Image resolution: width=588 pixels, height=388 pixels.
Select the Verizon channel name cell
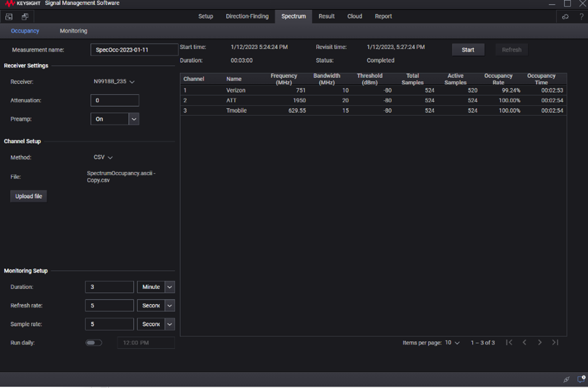pos(236,90)
